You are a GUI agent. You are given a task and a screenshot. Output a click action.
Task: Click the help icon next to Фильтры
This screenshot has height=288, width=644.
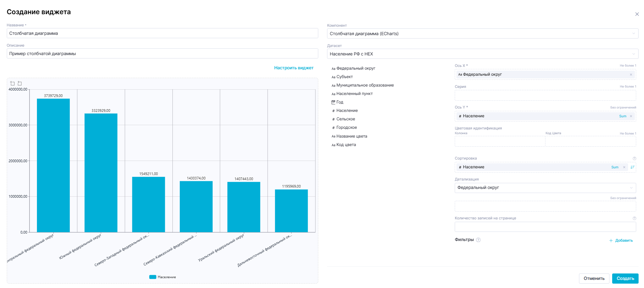[478, 240]
